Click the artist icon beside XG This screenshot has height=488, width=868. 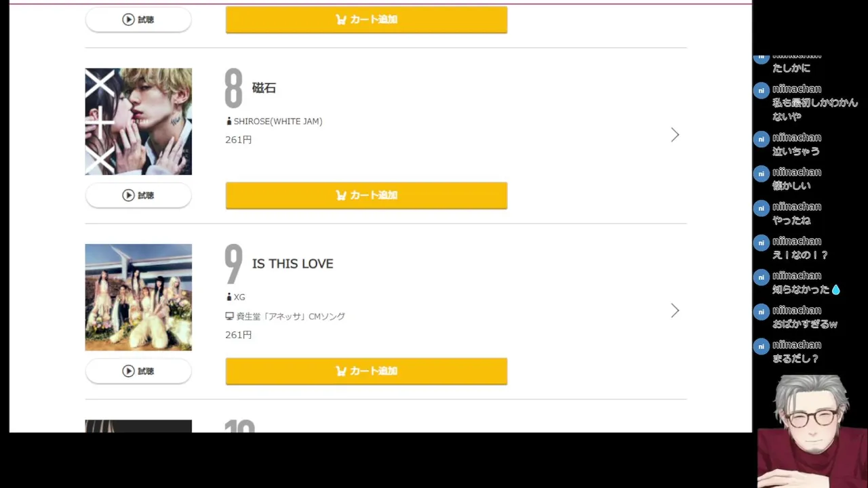pyautogui.click(x=229, y=297)
